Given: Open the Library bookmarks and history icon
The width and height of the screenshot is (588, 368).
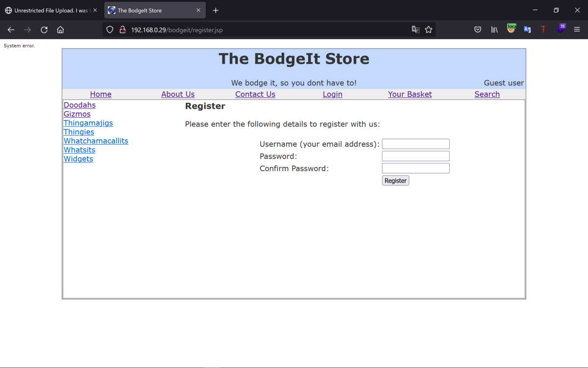Looking at the screenshot, I should click(494, 29).
